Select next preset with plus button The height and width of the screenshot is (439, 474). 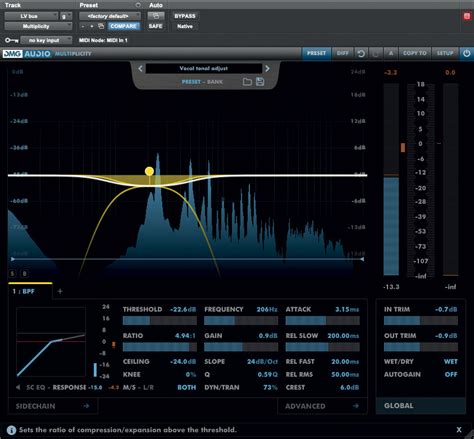click(92, 26)
